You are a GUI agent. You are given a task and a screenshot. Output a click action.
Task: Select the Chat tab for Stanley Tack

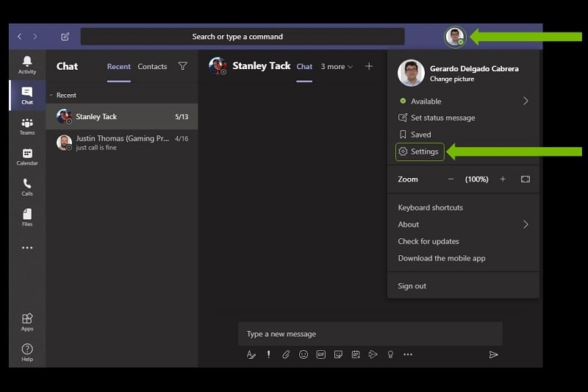point(304,66)
